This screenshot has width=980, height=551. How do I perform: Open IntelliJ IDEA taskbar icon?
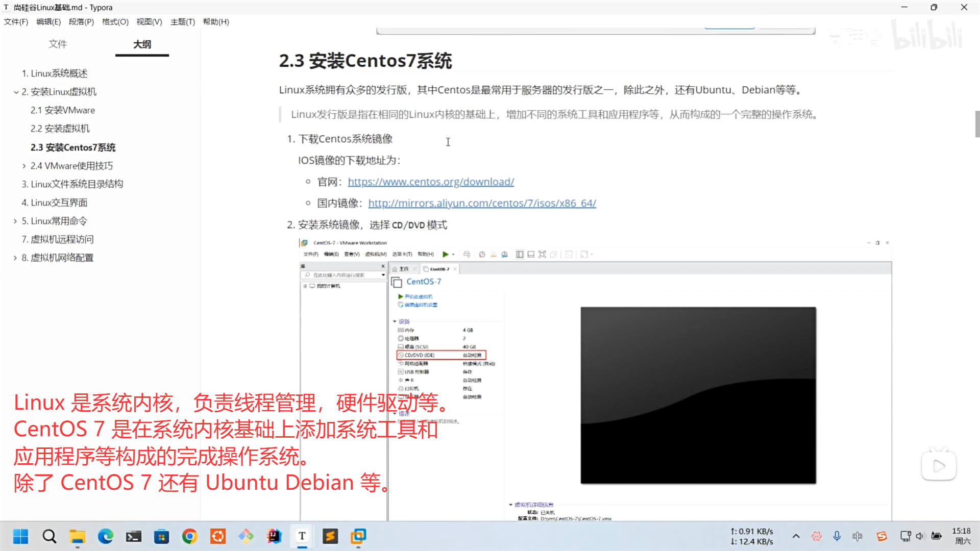pyautogui.click(x=274, y=536)
